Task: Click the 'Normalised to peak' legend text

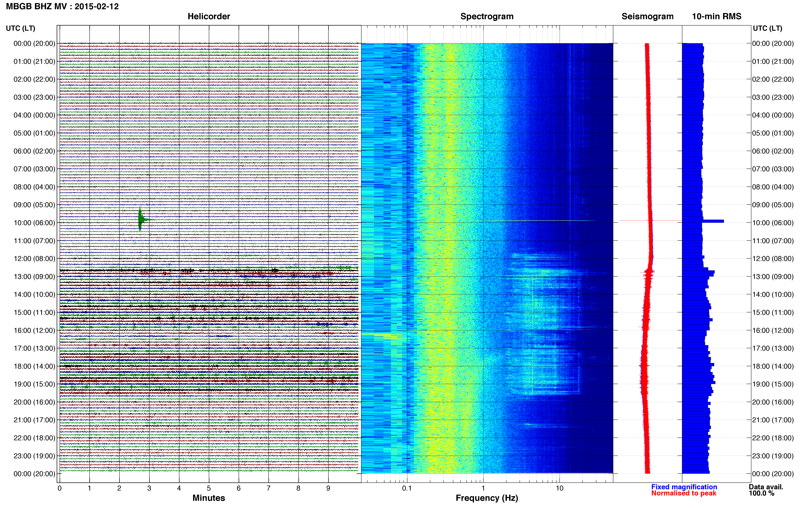Action: point(684,493)
